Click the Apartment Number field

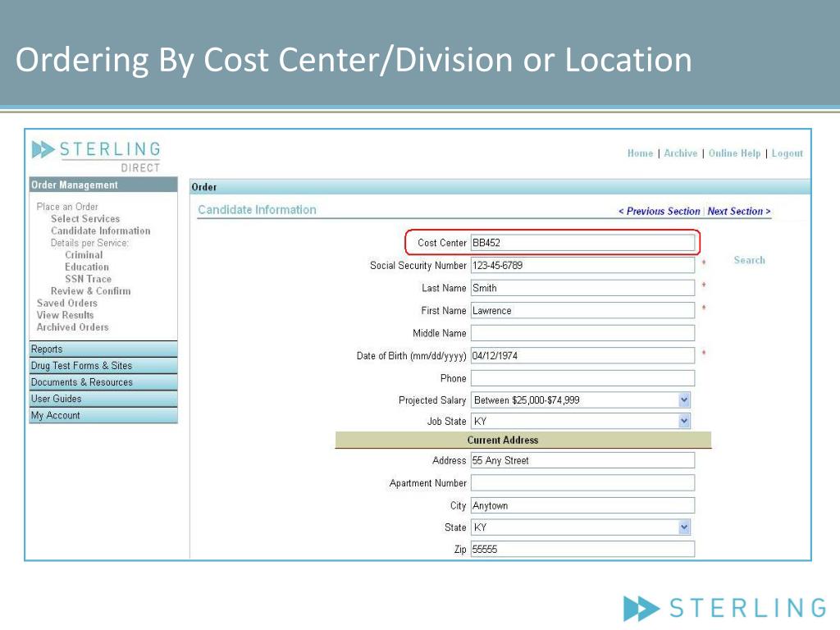[x=583, y=482]
